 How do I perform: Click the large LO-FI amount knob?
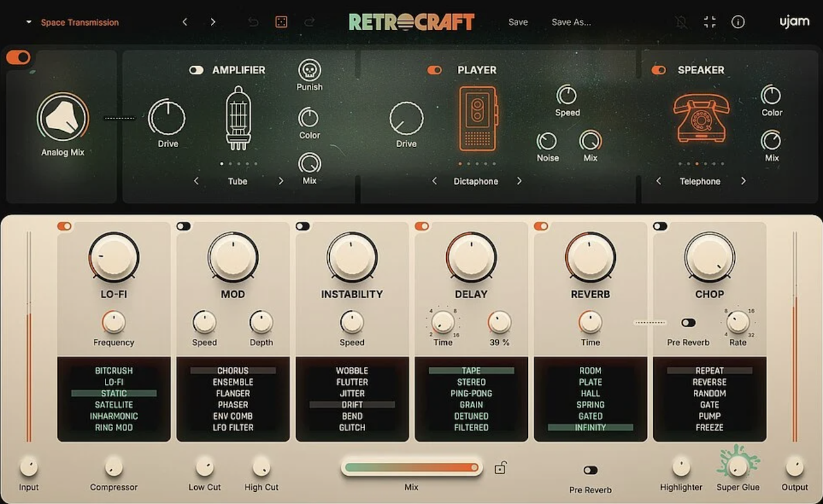tap(114, 257)
